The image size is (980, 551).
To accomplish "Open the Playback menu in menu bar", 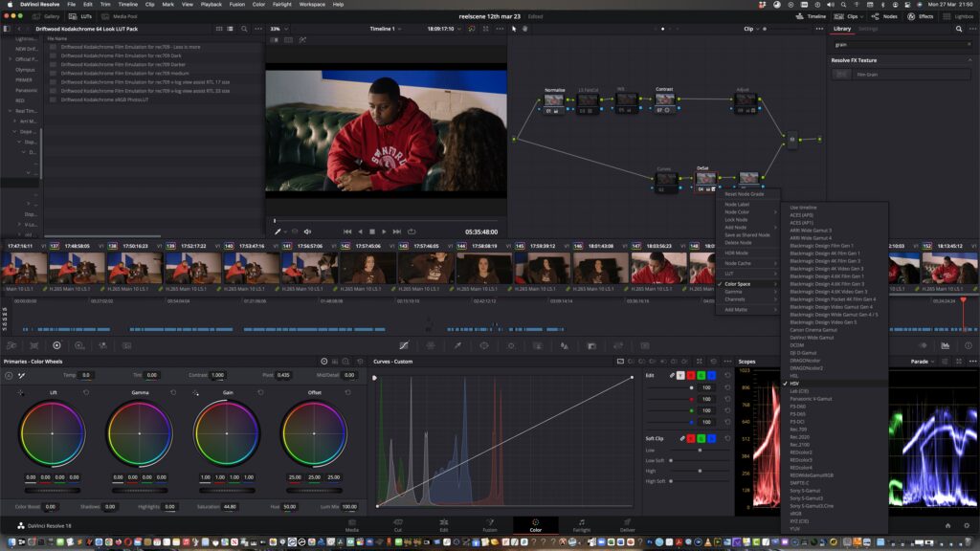I will pyautogui.click(x=211, y=5).
